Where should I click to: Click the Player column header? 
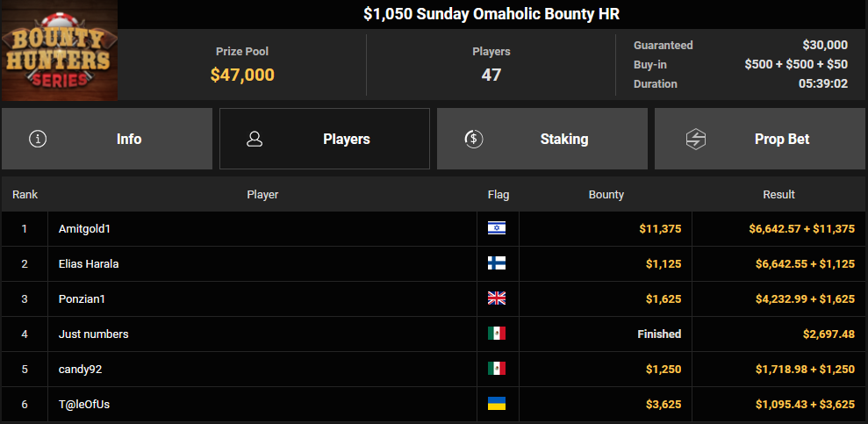(262, 194)
